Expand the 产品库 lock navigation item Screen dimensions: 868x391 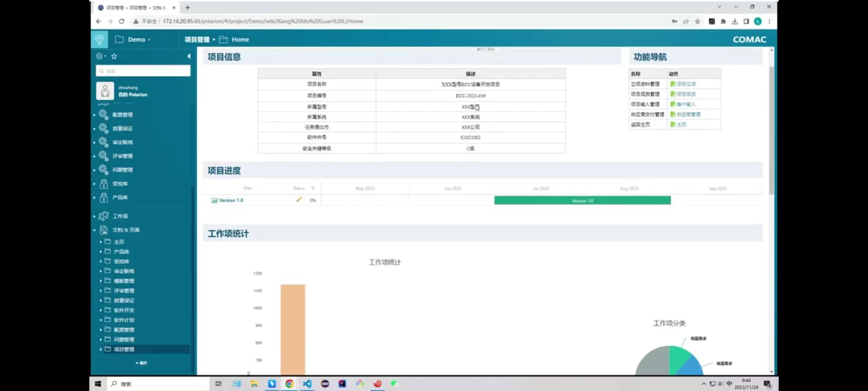coord(94,197)
